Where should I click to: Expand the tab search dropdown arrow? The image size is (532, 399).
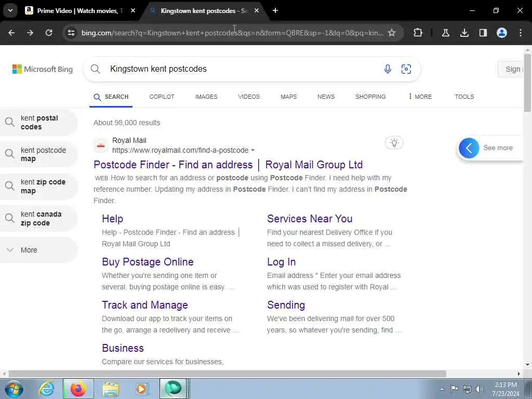tap(10, 10)
